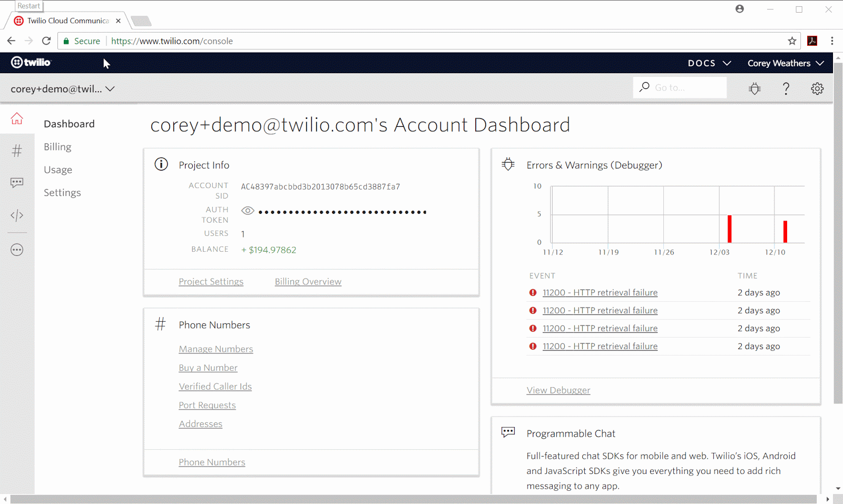The height and width of the screenshot is (504, 843).
Task: Click the Restart button
Action: click(28, 6)
